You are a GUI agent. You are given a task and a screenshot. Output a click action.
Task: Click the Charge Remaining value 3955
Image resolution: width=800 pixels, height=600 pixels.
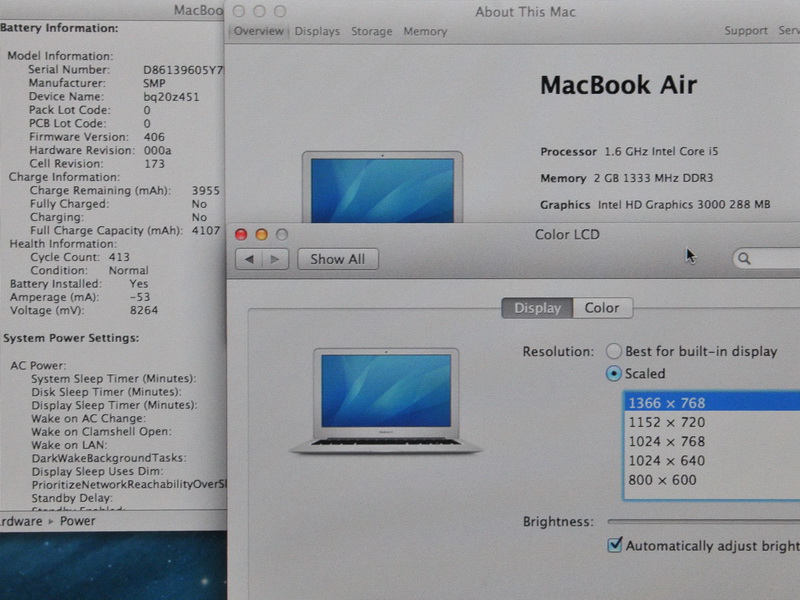pyautogui.click(x=206, y=191)
